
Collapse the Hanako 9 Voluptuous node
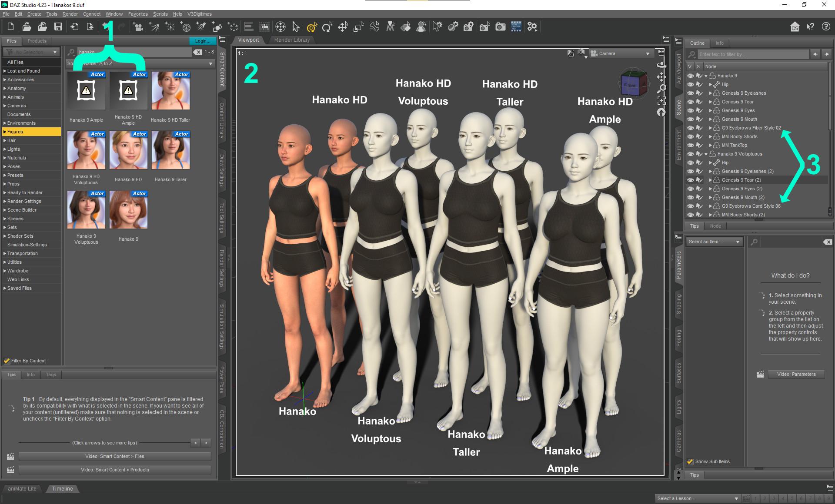click(x=706, y=154)
